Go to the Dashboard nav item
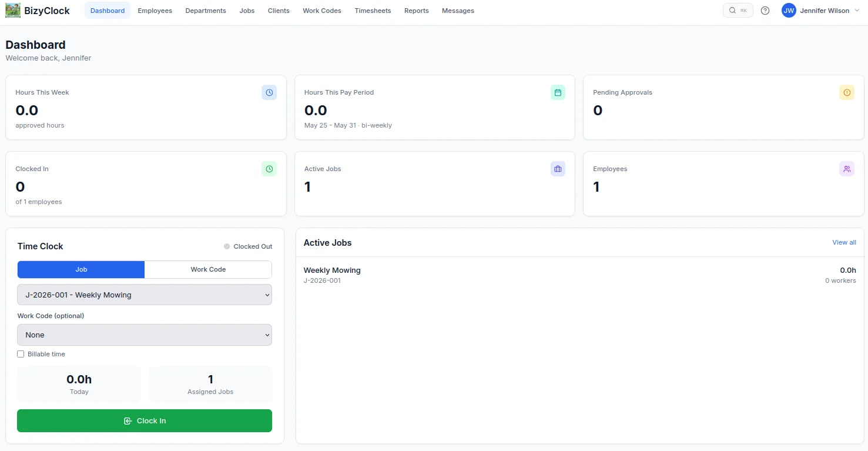The height and width of the screenshot is (451, 868). coord(108,11)
